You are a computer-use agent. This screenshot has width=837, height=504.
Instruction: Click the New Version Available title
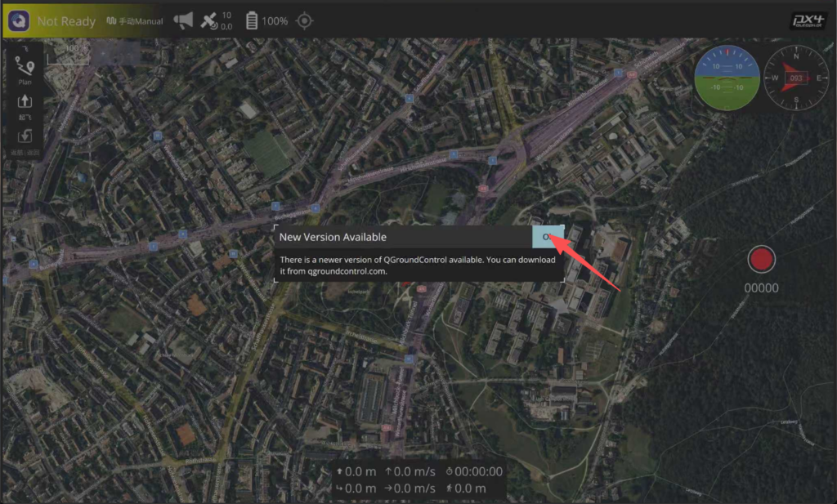(333, 237)
